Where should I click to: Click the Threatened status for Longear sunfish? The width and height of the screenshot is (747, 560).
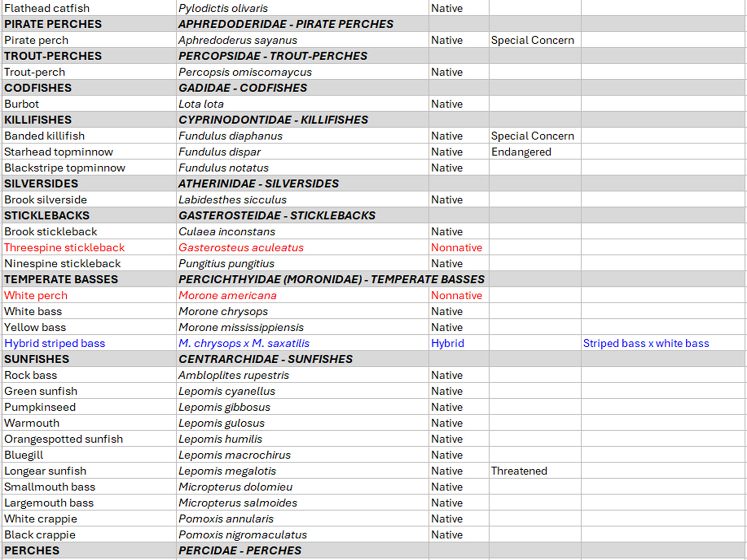(519, 471)
